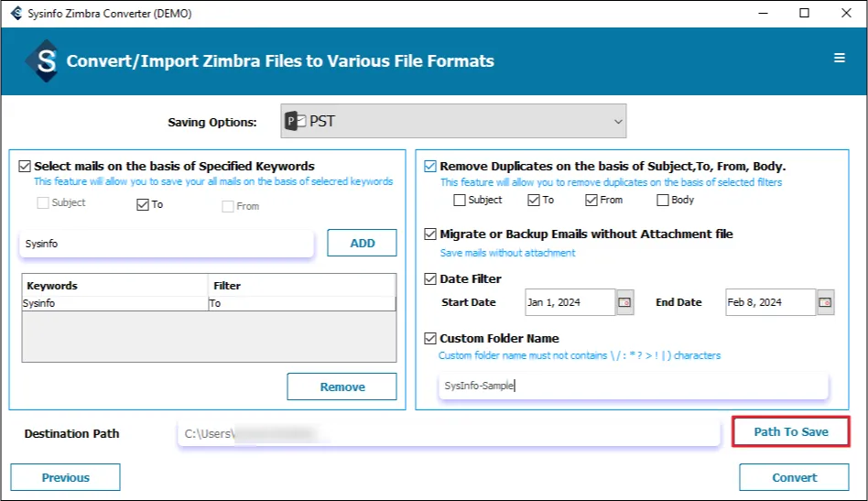868x501 pixels.
Task: Click the PST Outlook icon in Saving Options
Action: 295,121
